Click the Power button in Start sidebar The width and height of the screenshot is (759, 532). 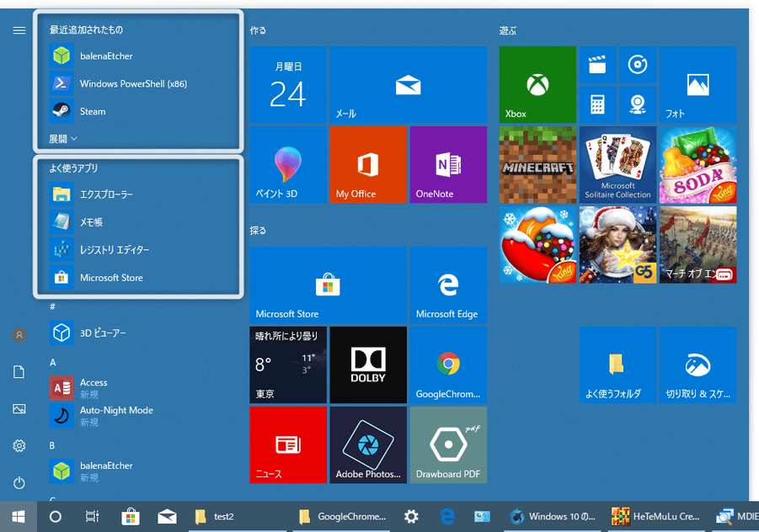(19, 482)
